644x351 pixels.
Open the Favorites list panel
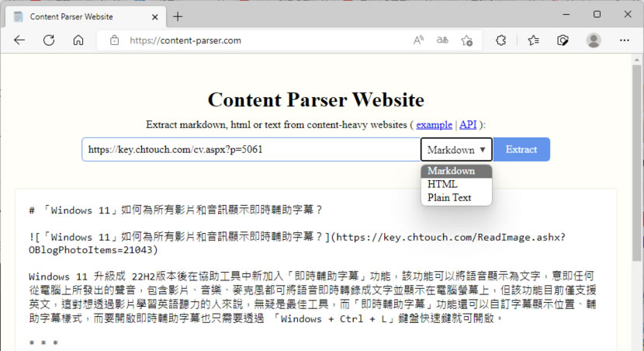(534, 40)
